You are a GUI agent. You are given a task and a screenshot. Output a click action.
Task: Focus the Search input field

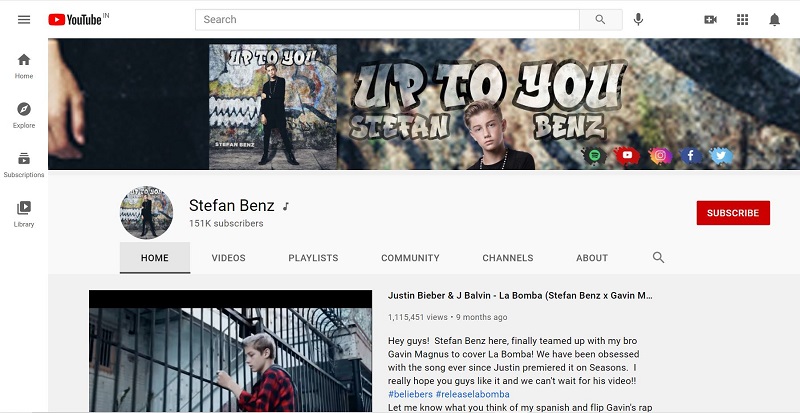click(x=387, y=19)
